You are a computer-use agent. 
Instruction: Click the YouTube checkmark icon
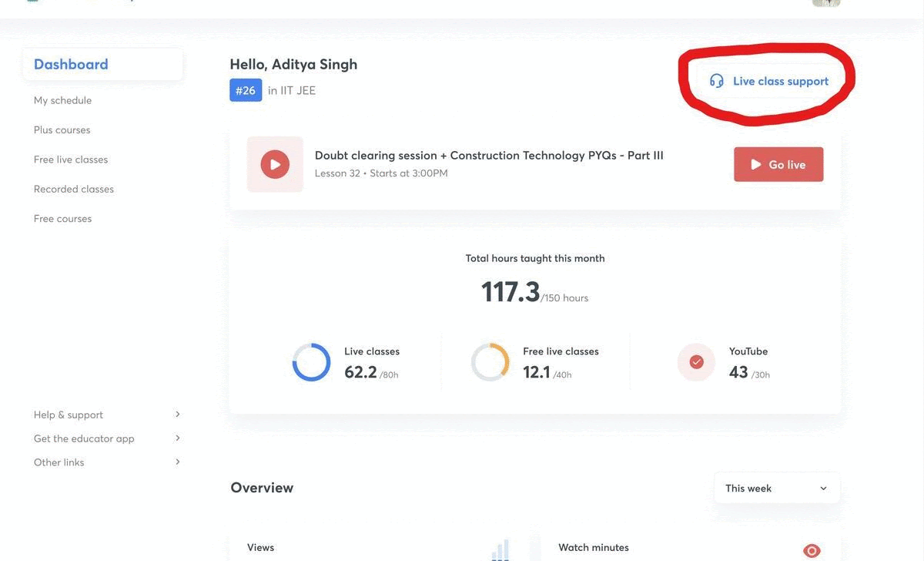pyautogui.click(x=696, y=362)
